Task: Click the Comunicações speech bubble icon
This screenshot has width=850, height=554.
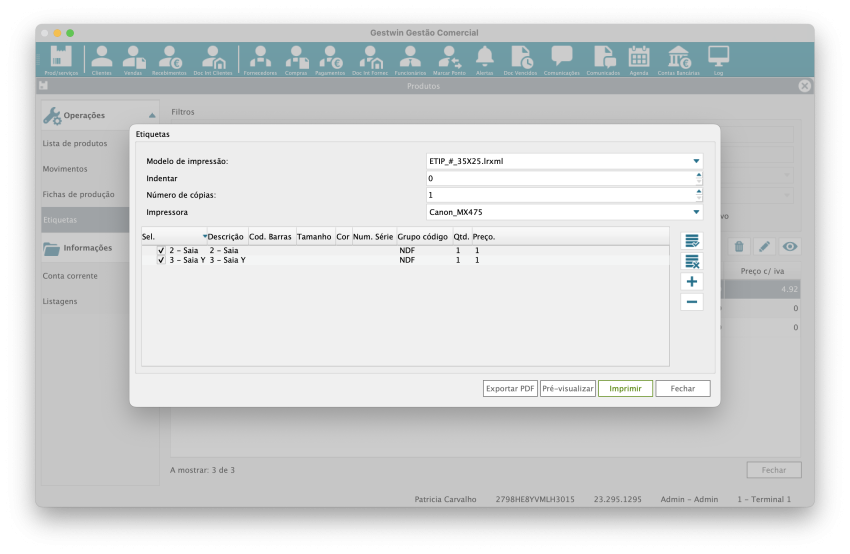Action: click(562, 58)
